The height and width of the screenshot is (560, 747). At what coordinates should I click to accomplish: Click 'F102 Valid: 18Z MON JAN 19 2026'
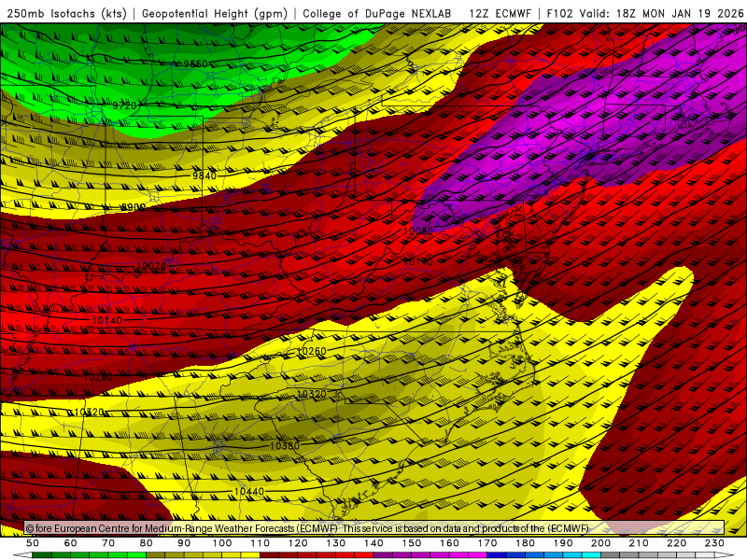[645, 14]
